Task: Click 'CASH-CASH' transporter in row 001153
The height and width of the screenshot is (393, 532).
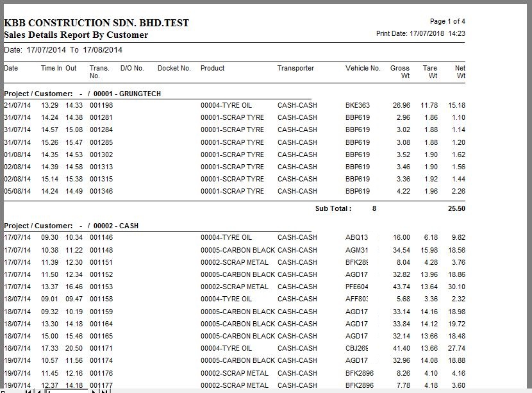Action: [297, 287]
